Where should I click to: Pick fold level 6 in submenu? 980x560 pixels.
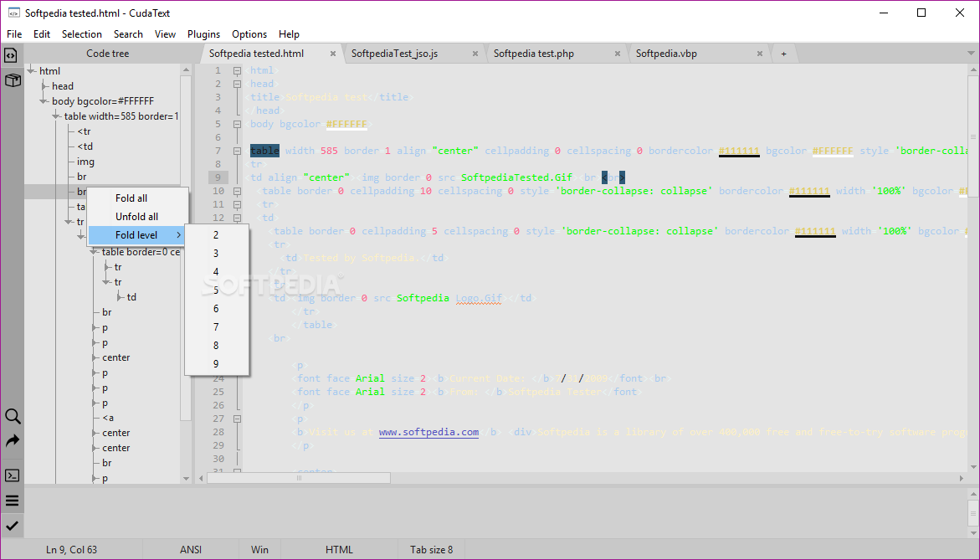[x=217, y=309]
